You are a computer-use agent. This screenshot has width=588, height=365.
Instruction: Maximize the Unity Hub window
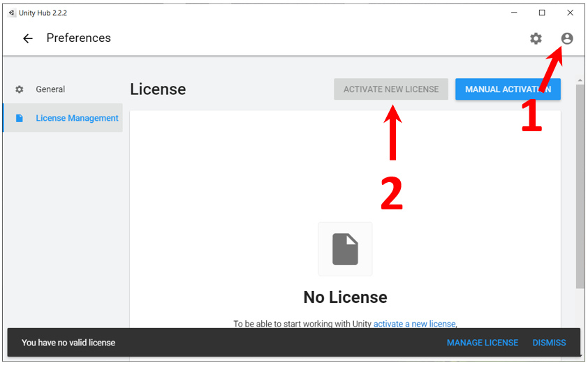(542, 13)
